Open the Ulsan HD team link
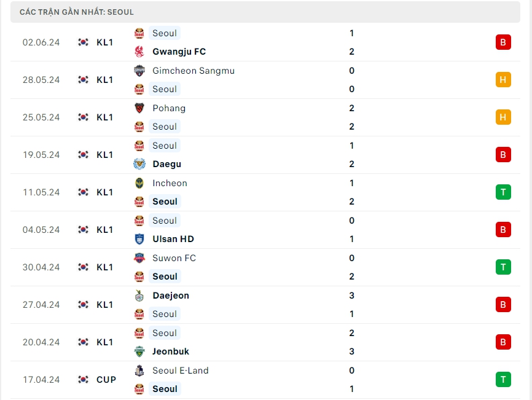The image size is (532, 400). 173,239
